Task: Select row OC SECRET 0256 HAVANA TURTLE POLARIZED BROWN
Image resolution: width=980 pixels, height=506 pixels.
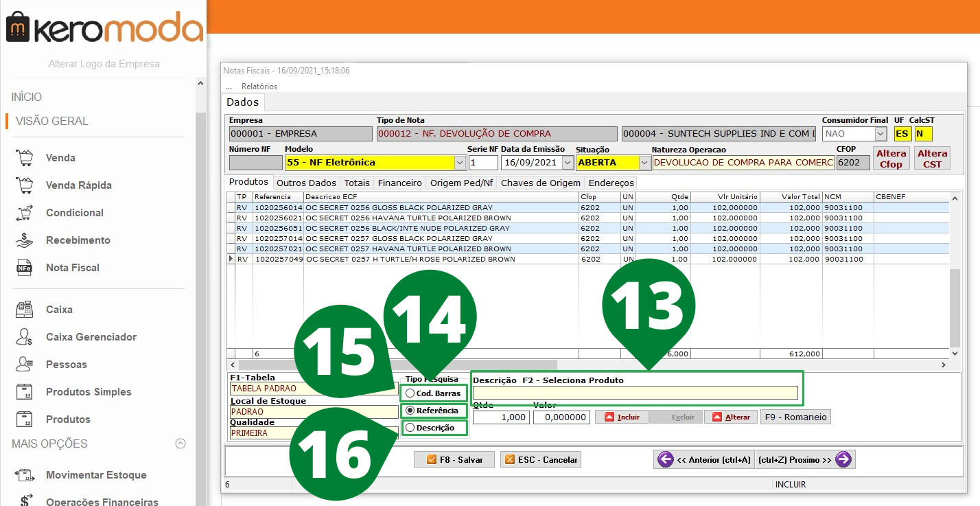Action: 588,218
